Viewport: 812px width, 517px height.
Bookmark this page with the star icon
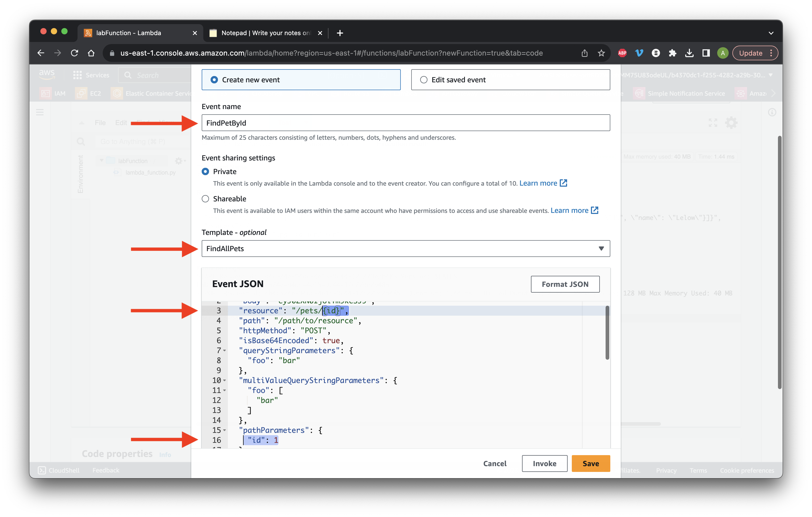pos(601,53)
